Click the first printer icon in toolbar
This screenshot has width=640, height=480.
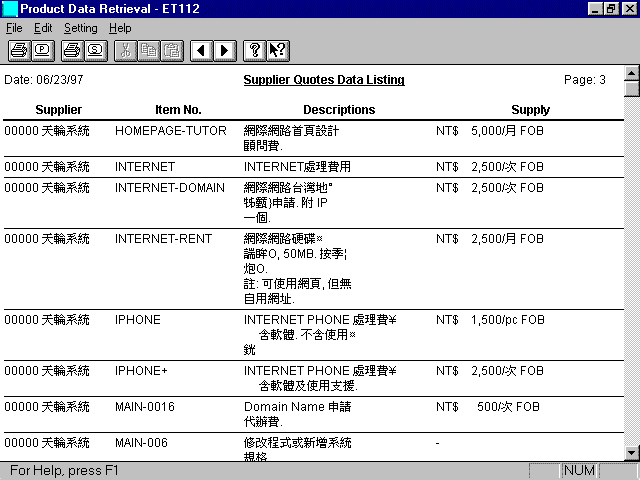(19, 51)
